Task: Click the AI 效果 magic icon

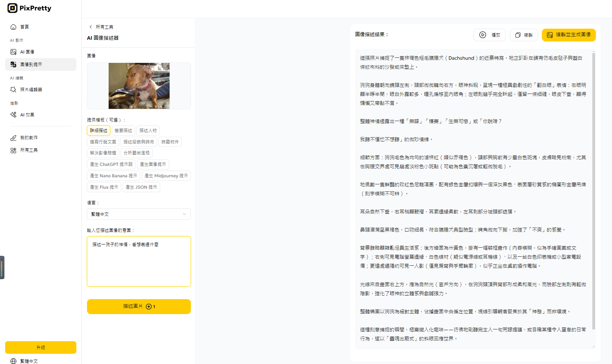Action: [13, 114]
